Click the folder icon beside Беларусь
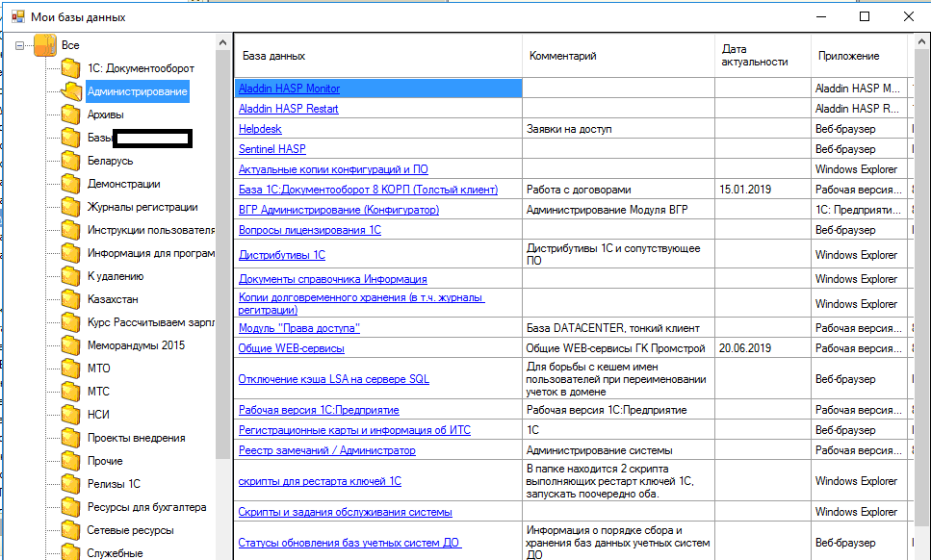Image resolution: width=931 pixels, height=560 pixels. coord(70,161)
